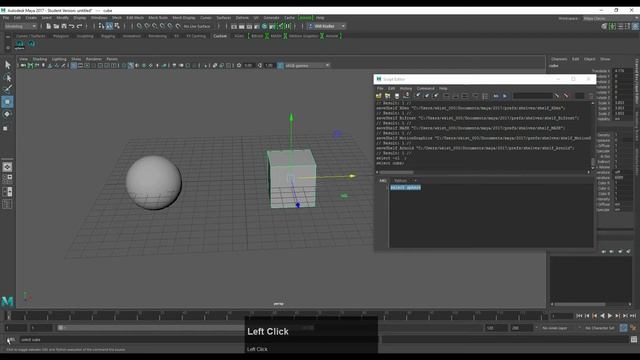
Task: Activate the Rotate tool in the toolbox
Action: click(7, 114)
